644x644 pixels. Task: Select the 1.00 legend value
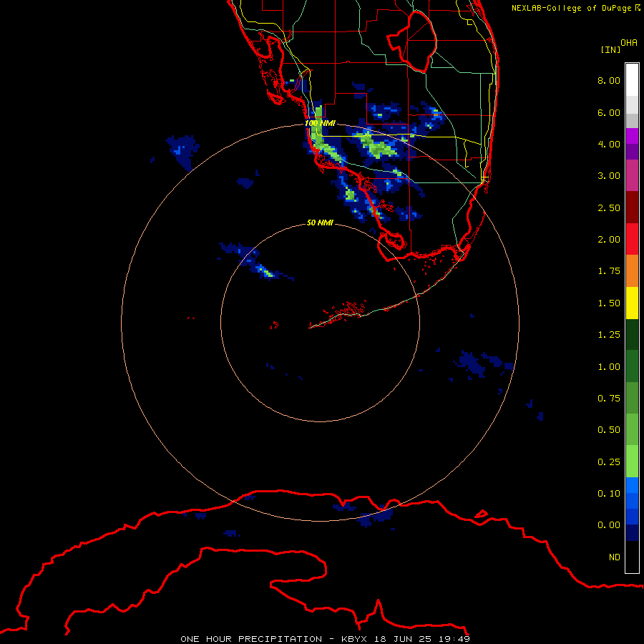(x=609, y=367)
